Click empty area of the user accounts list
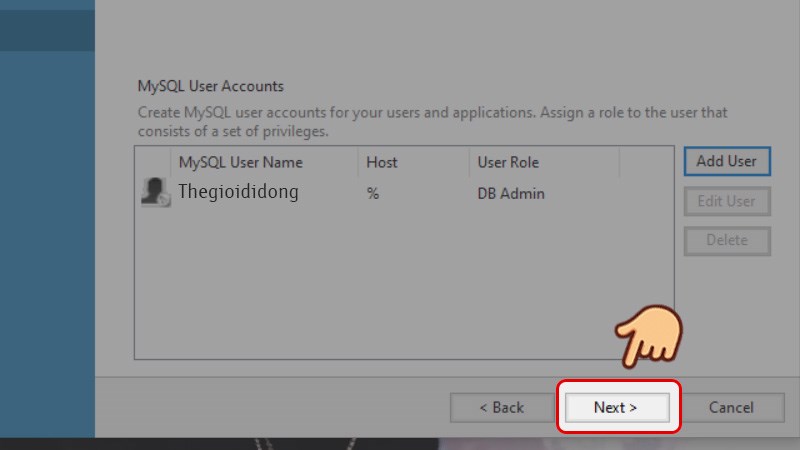 click(x=400, y=290)
